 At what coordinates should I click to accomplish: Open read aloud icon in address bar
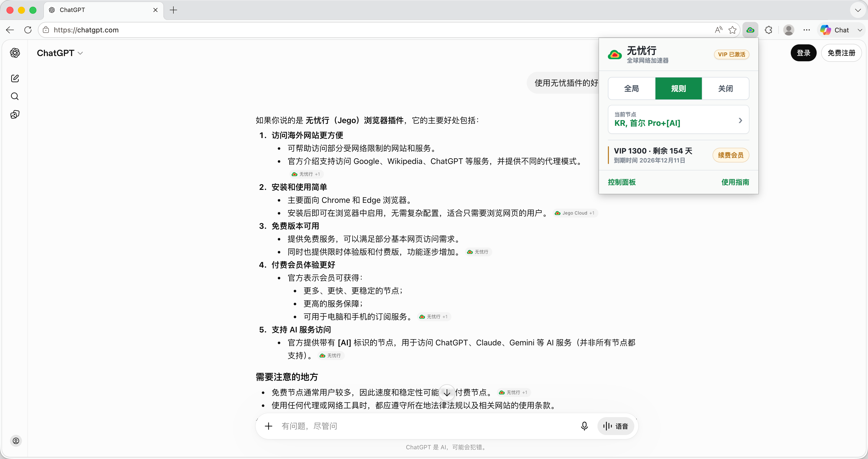point(718,30)
